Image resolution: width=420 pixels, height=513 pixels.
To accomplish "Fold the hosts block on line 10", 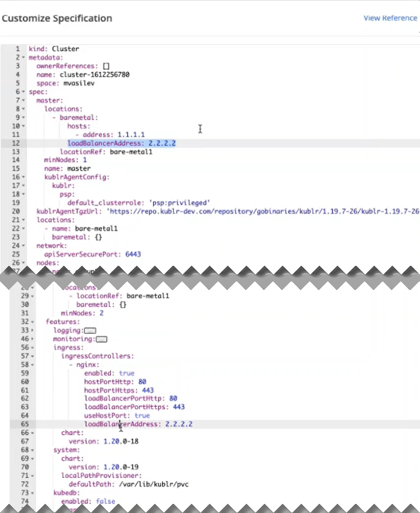I will click(x=24, y=126).
